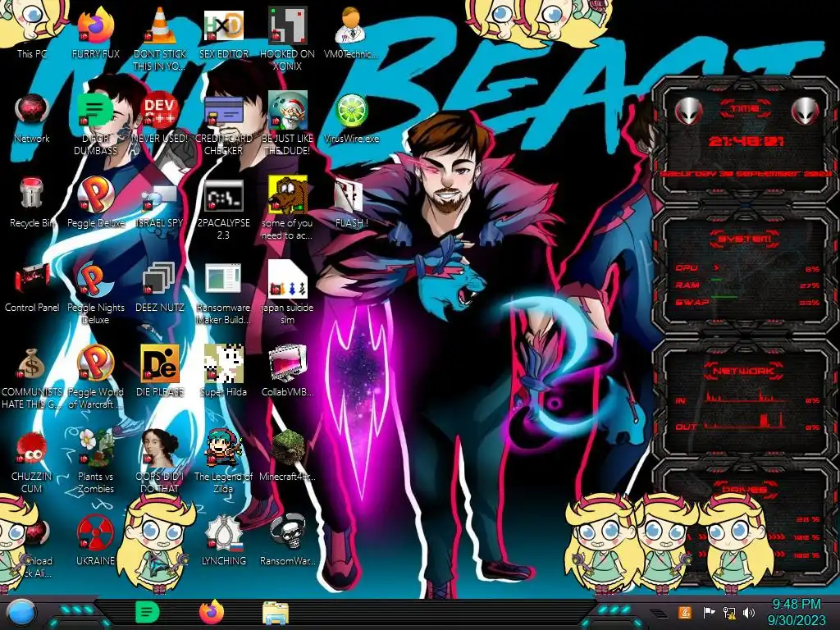Screen dimensions: 840x630
Task: Launch Peggle Nights Deluxe shortcut
Action: tap(95, 293)
